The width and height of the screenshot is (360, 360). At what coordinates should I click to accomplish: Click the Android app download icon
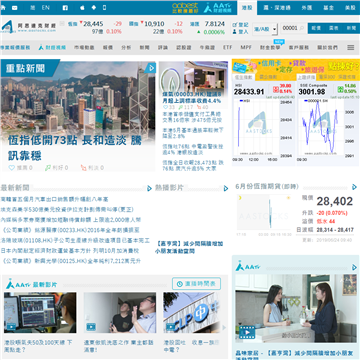pyautogui.click(x=94, y=7)
